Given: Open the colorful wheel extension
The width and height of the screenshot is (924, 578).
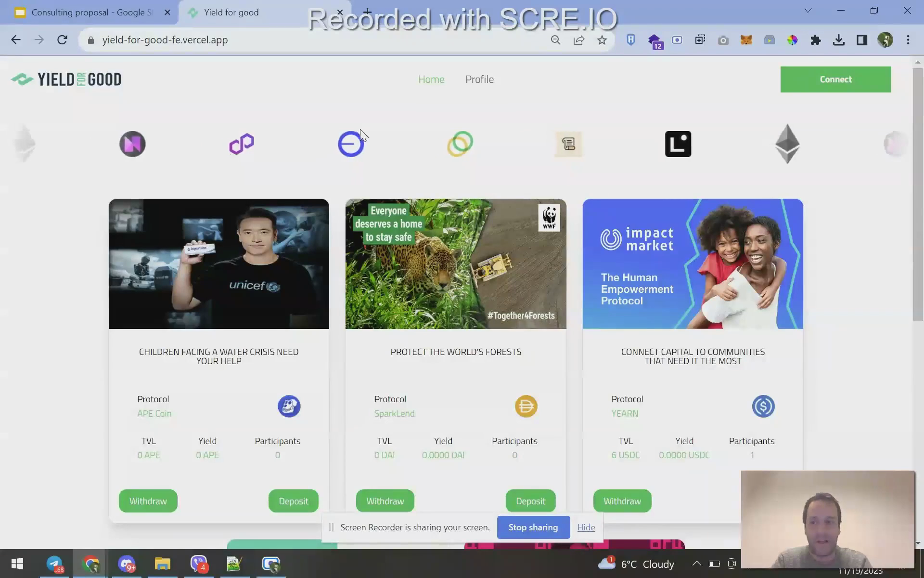Looking at the screenshot, I should (x=792, y=40).
